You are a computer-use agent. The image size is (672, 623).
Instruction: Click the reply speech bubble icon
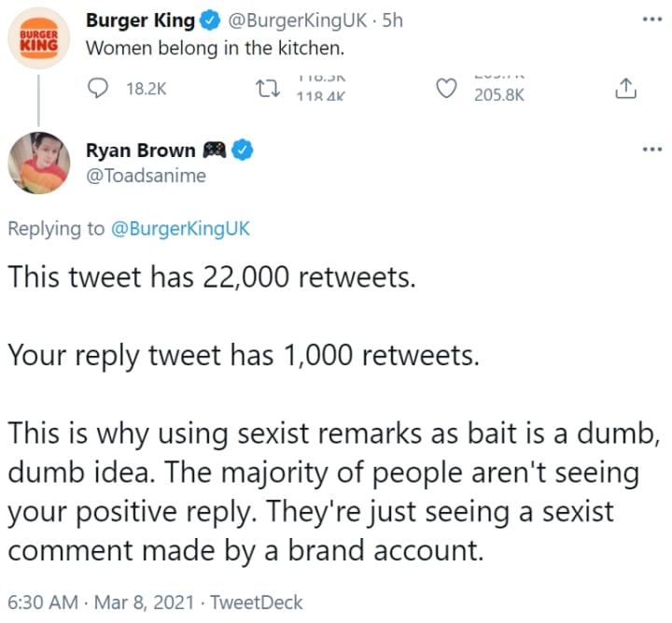pos(99,89)
